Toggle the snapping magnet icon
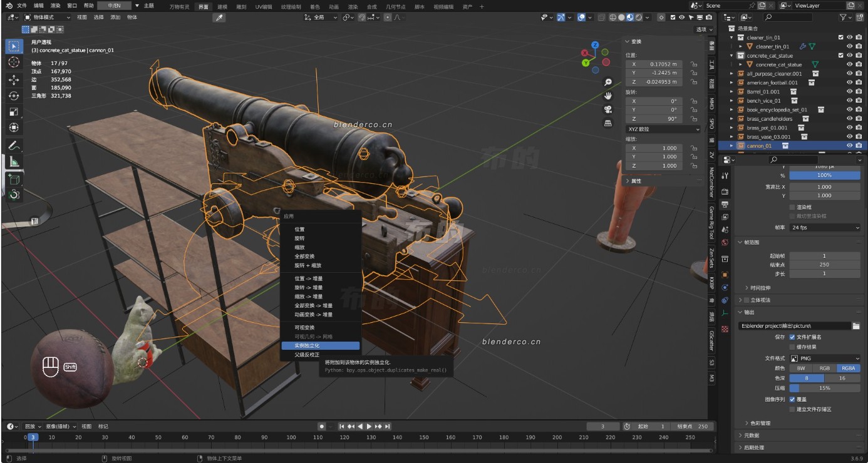868x463 pixels. pyautogui.click(x=363, y=18)
